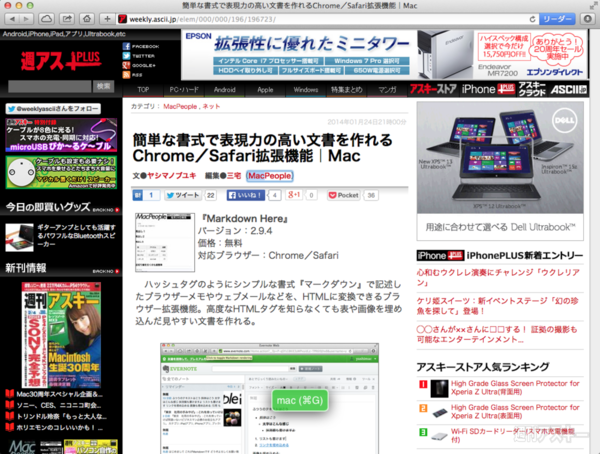The height and width of the screenshot is (454, 600).
Task: Click the 週刊アスキー magazine cover
Action: [61, 335]
